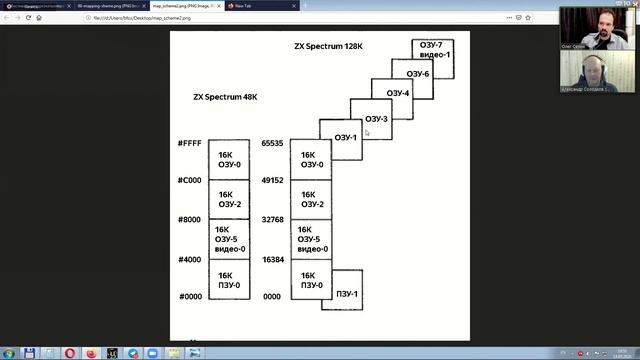Click the Pocket save icon in address bar
Screen dimensions: 640x360
pos(518,18)
